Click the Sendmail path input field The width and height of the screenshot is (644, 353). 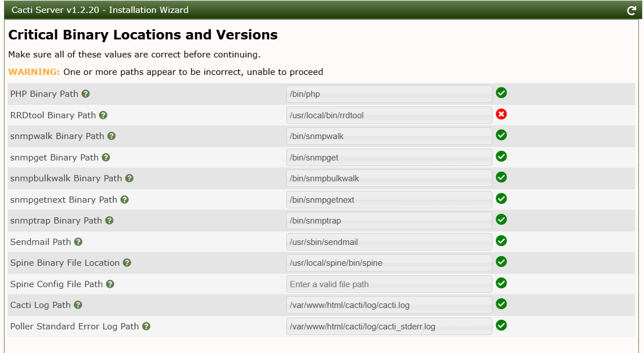389,242
